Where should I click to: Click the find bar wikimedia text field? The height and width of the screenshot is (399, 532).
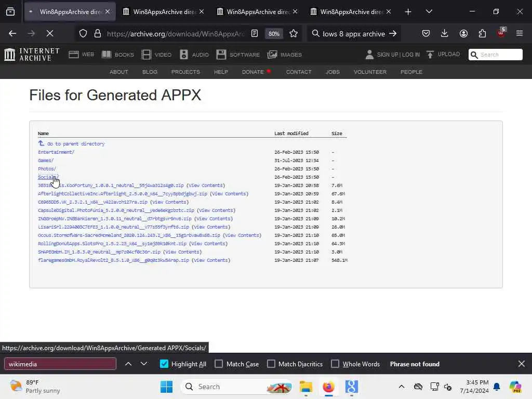[60, 364]
